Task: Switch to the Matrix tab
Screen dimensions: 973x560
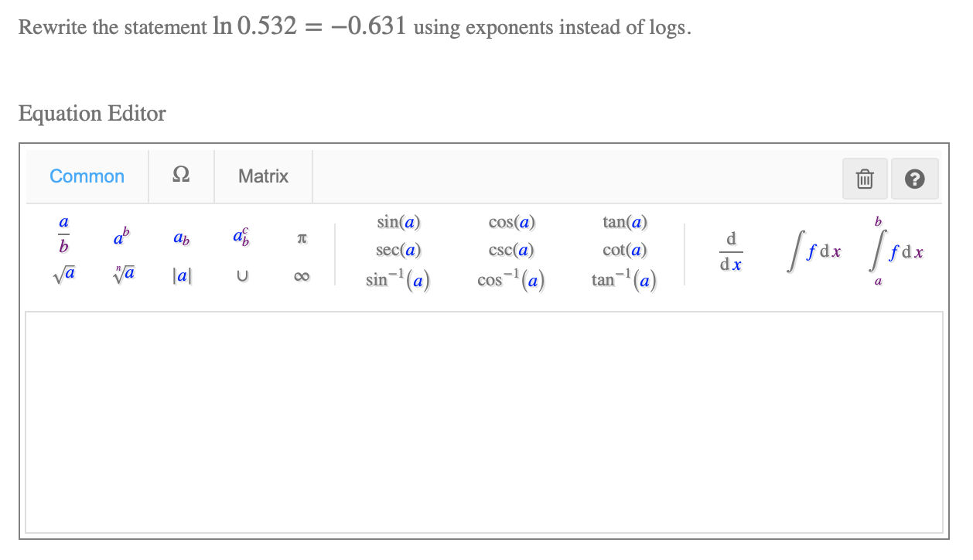Action: 263,176
